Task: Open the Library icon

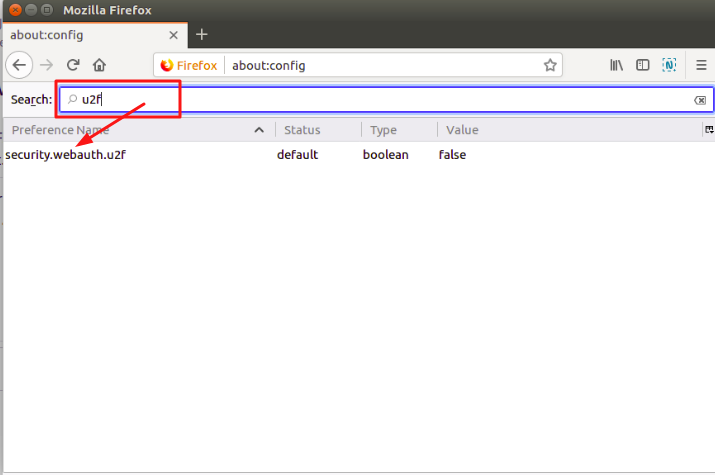Action: coord(617,65)
